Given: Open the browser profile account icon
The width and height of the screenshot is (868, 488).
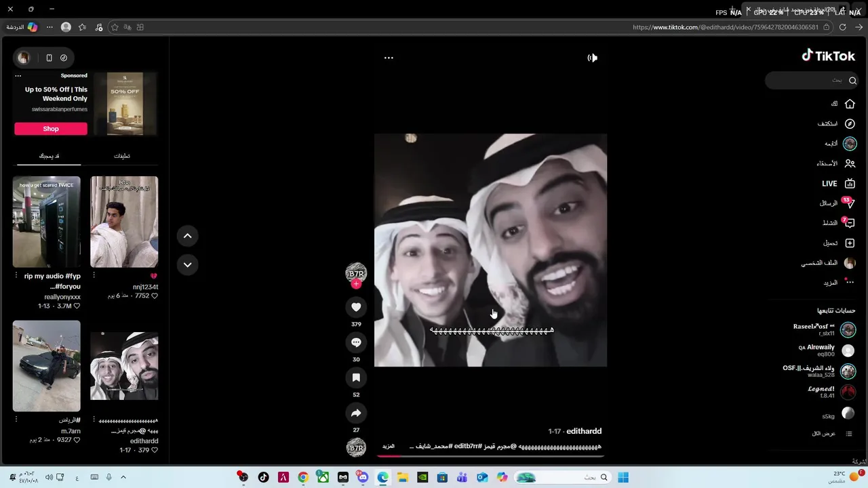Looking at the screenshot, I should (66, 27).
